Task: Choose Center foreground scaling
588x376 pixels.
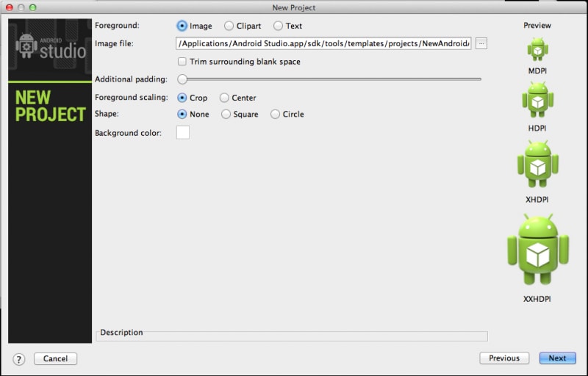Action: (x=224, y=98)
